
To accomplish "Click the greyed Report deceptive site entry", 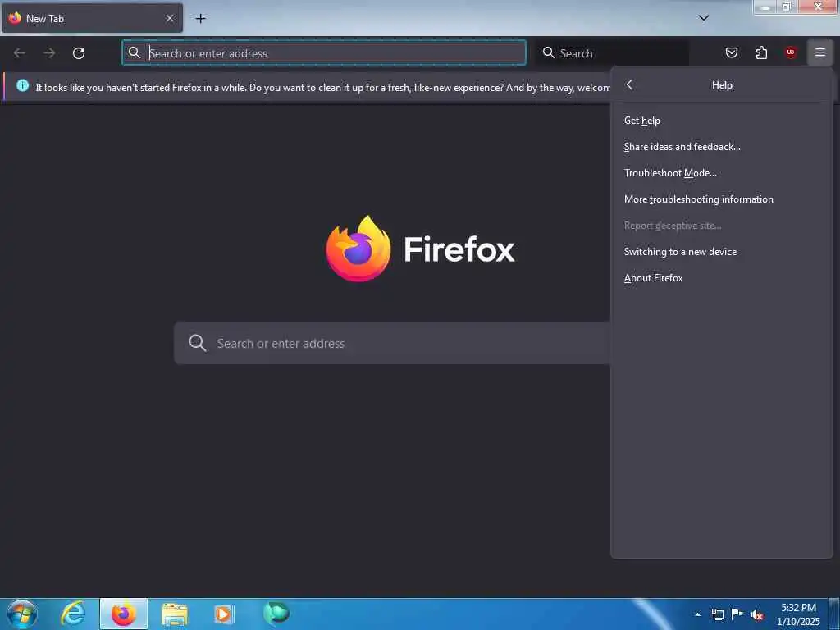I will tap(721, 226).
